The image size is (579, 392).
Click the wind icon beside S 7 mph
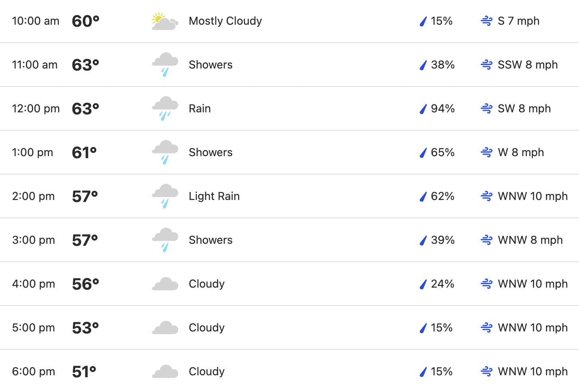(487, 21)
